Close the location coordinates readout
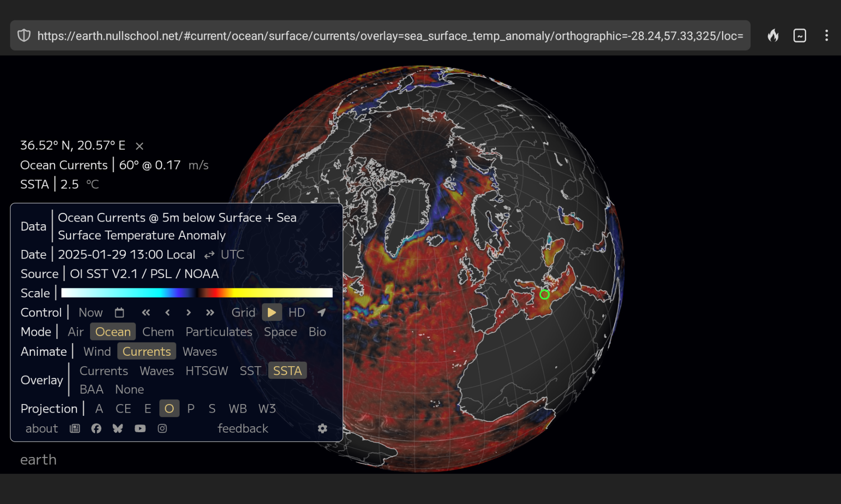This screenshot has width=841, height=504. pyautogui.click(x=139, y=146)
